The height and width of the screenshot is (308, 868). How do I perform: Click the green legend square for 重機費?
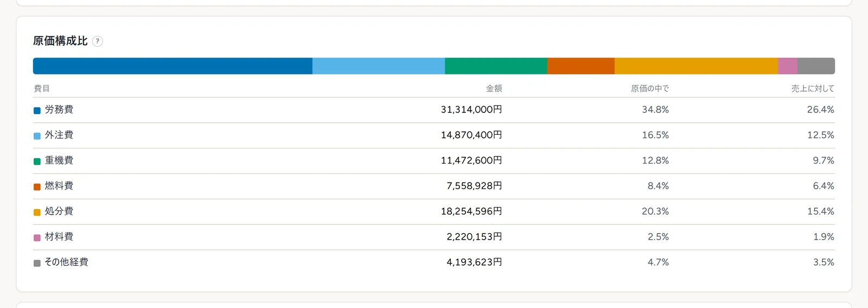37,161
